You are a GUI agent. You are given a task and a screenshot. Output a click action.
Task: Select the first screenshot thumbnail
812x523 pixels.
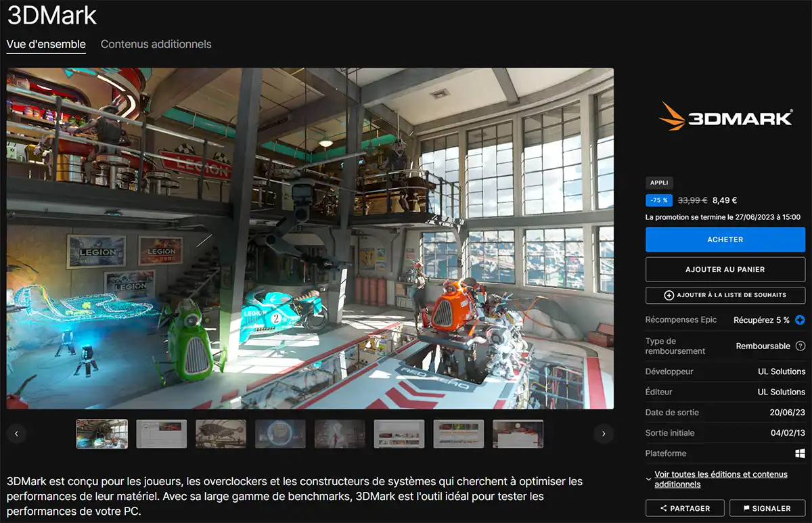pos(101,434)
